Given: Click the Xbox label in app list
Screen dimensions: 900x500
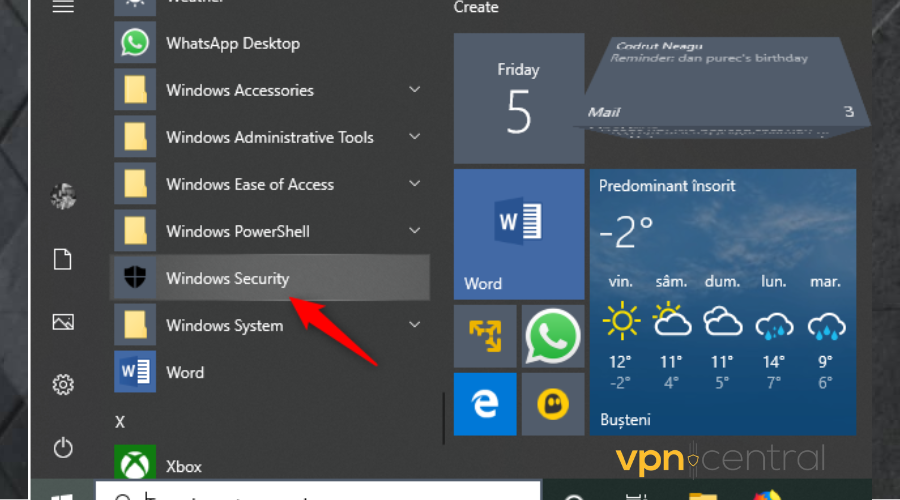Looking at the screenshot, I should coord(184,466).
